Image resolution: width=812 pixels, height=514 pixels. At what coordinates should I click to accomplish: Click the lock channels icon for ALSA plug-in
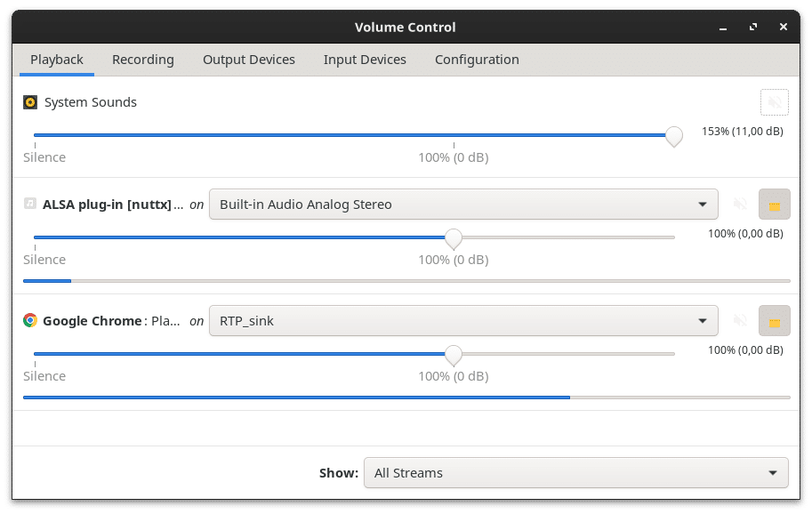(774, 204)
